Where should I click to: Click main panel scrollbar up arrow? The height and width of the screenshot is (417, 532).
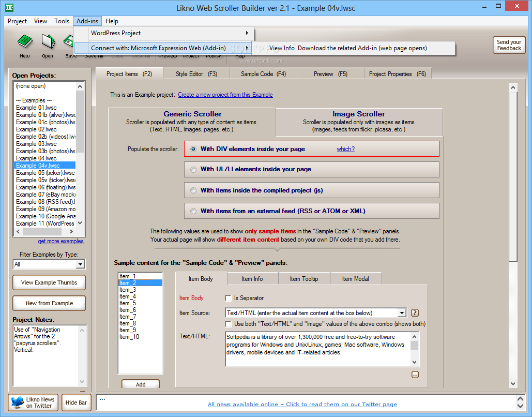coord(513,87)
